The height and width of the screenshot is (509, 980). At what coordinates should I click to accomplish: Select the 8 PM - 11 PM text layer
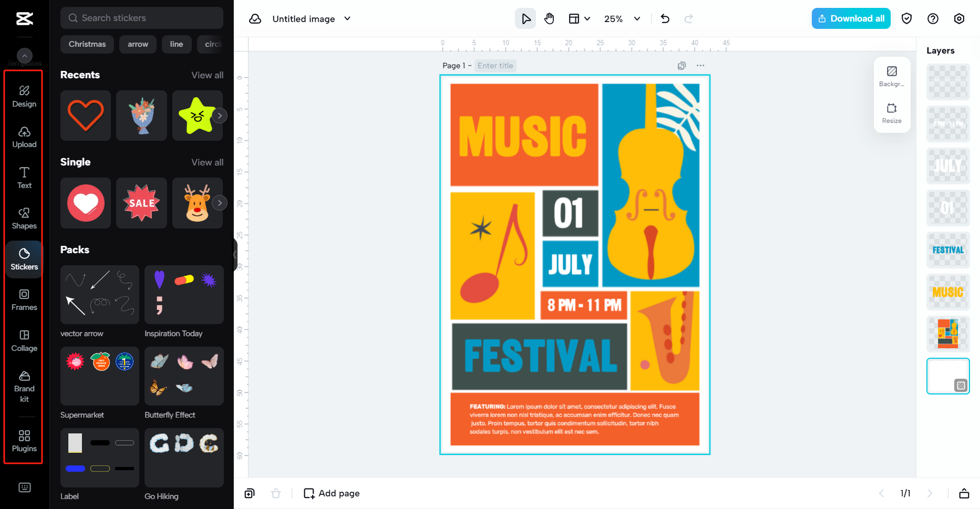tap(948, 124)
